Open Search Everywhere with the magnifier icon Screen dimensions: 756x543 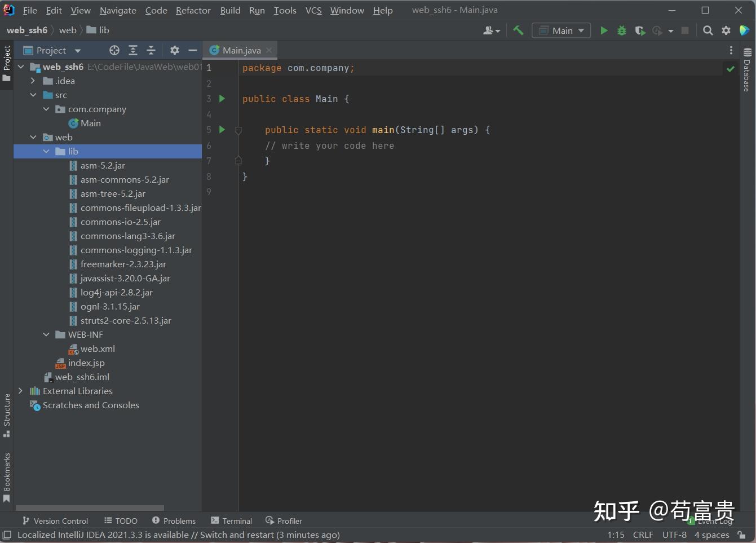pos(708,30)
